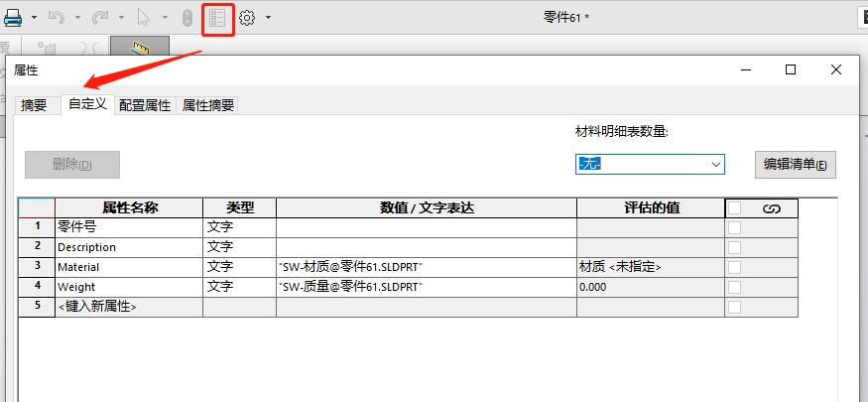
Task: Switch to the 摘要 tab
Action: [x=35, y=105]
